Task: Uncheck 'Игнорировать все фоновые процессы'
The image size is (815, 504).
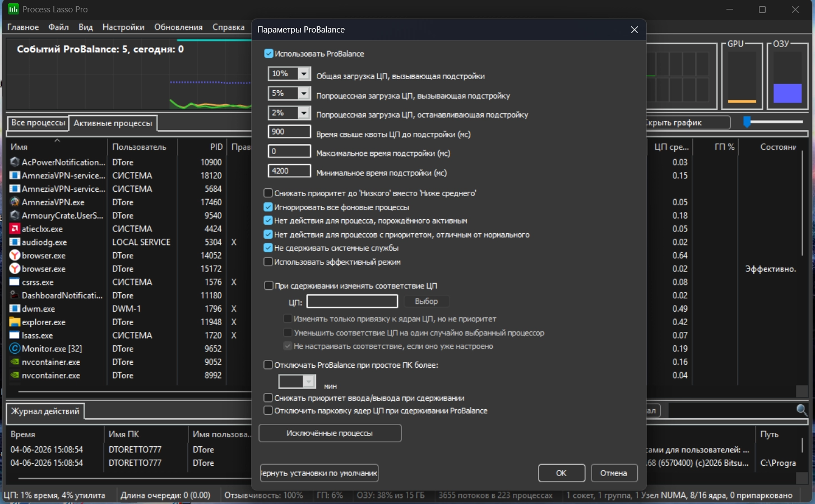Action: point(268,207)
